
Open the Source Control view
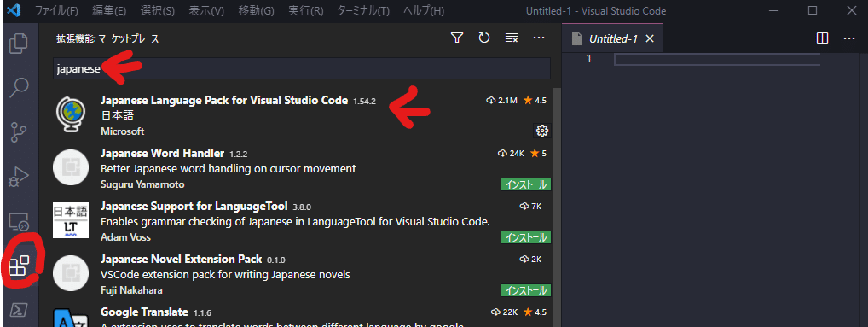point(20,133)
